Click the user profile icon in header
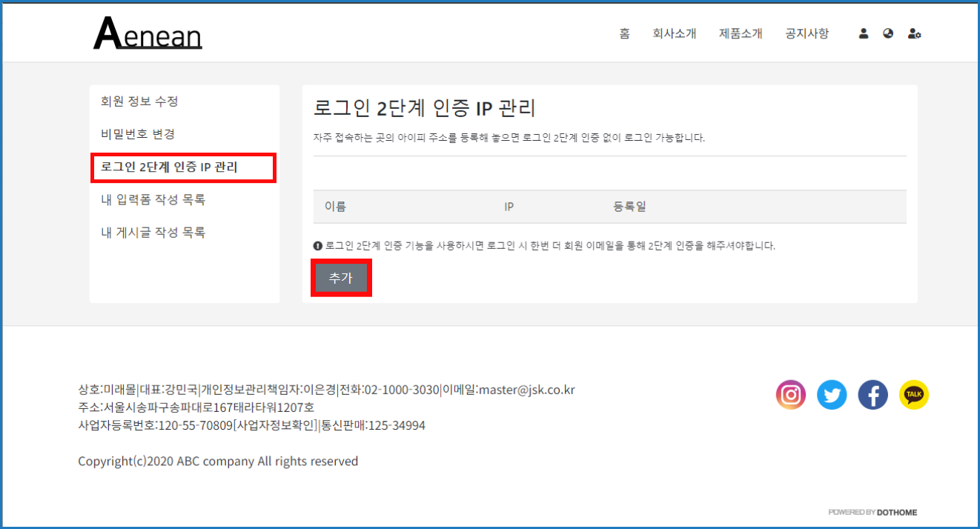Image resolution: width=980 pixels, height=529 pixels. click(x=864, y=34)
